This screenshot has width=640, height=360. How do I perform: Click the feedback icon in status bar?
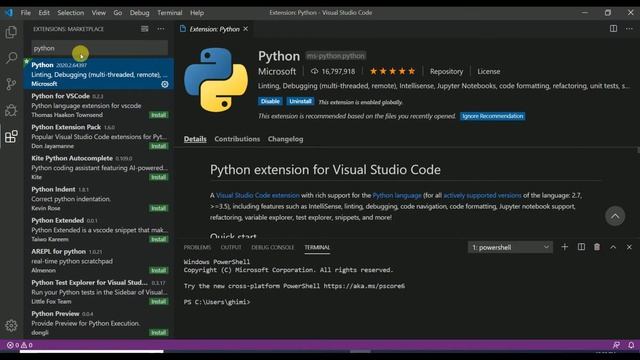click(x=616, y=345)
